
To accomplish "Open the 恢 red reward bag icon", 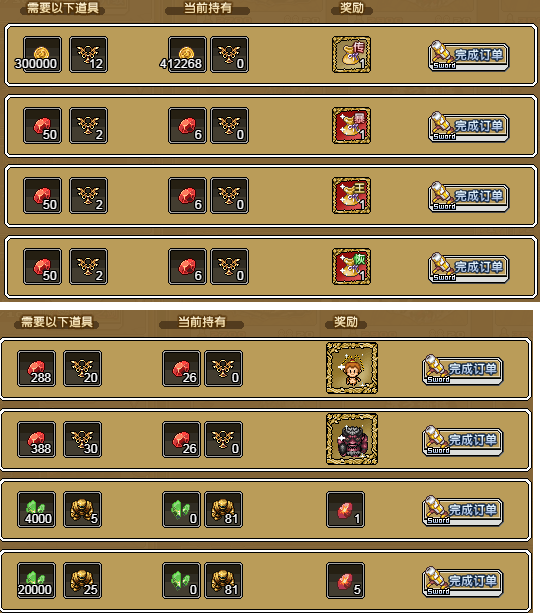I will click(351, 266).
